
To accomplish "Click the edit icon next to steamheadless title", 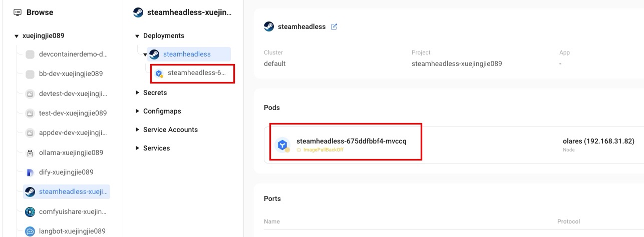I will click(x=334, y=27).
